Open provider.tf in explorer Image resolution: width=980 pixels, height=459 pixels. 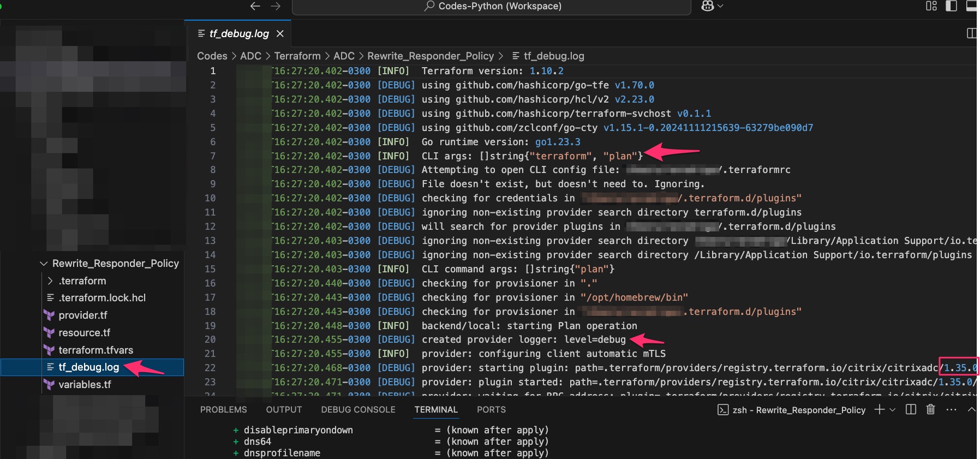83,315
